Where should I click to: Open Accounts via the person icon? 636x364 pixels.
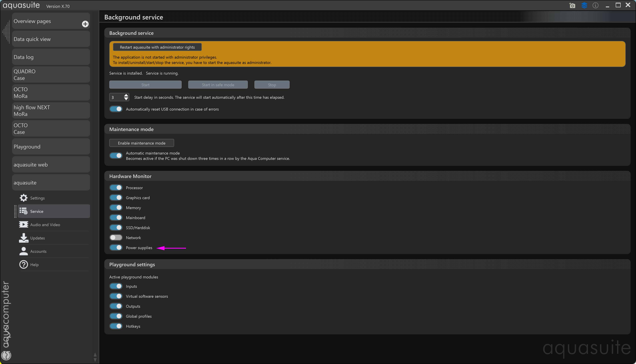[23, 251]
